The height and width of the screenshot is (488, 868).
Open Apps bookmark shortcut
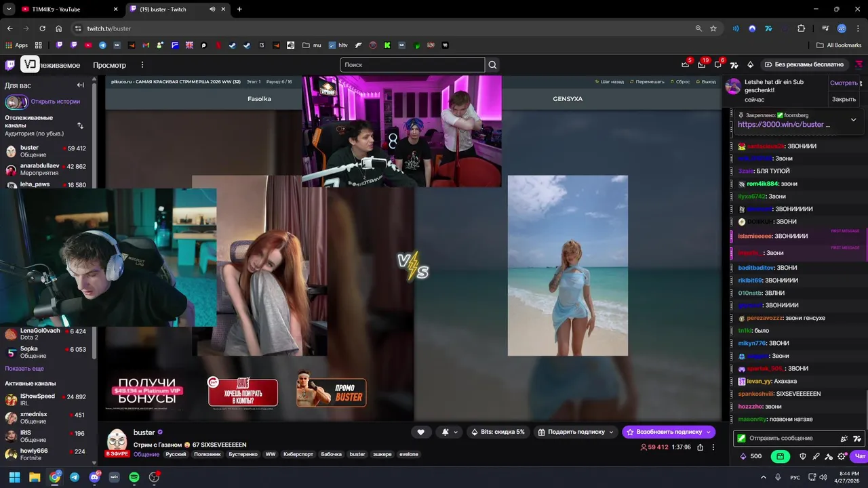pyautogui.click(x=17, y=45)
